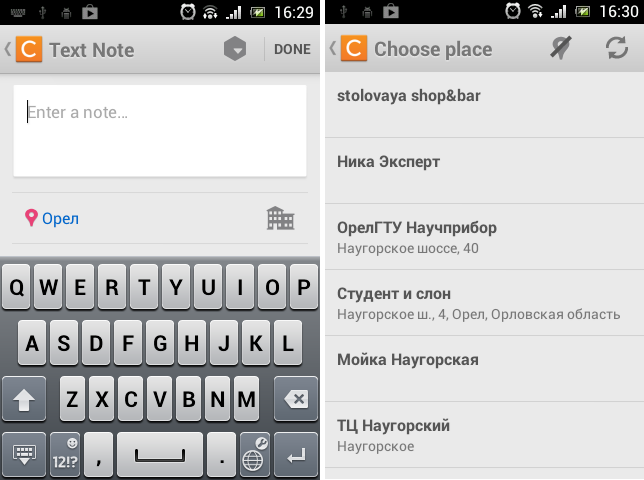Focus the 'Enter a note...' text field
Image resolution: width=644 pixels, height=480 pixels.
[160, 131]
